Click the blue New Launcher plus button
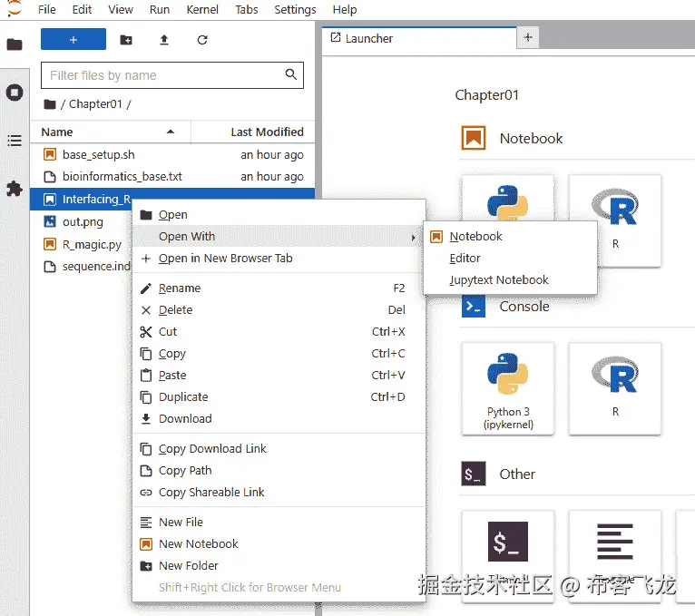The width and height of the screenshot is (695, 616). [73, 39]
